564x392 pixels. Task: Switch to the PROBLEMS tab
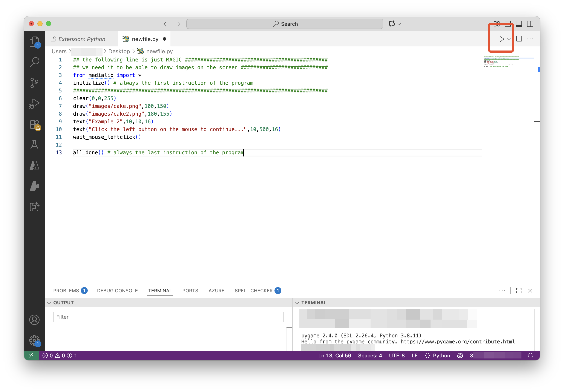[66, 291]
